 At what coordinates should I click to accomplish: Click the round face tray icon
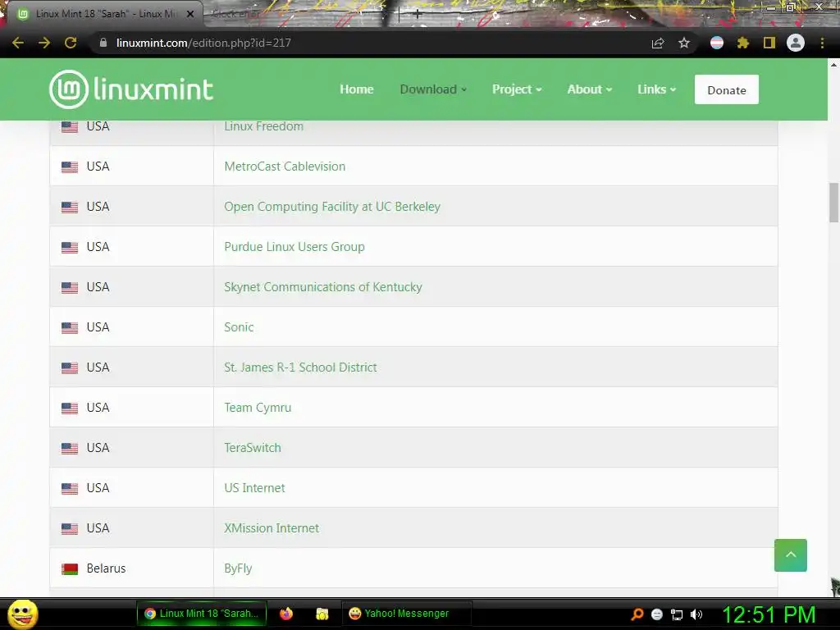(x=657, y=614)
